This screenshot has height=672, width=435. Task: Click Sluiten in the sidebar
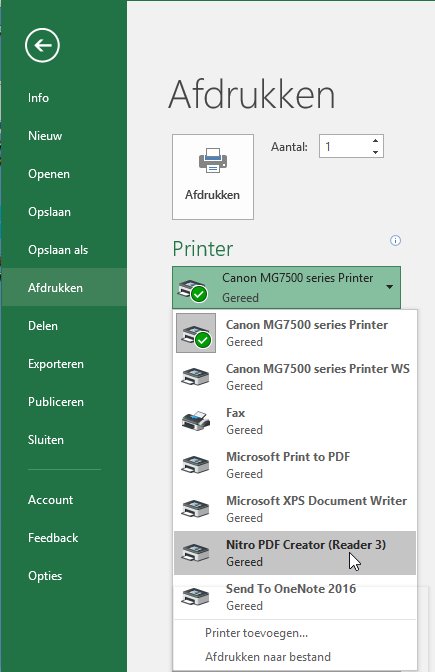coord(64,440)
